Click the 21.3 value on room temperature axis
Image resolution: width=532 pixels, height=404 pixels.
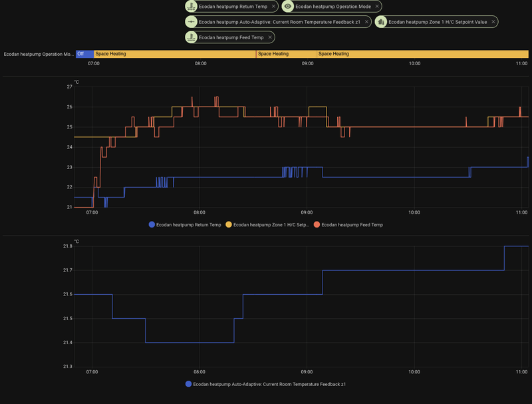pyautogui.click(x=68, y=367)
